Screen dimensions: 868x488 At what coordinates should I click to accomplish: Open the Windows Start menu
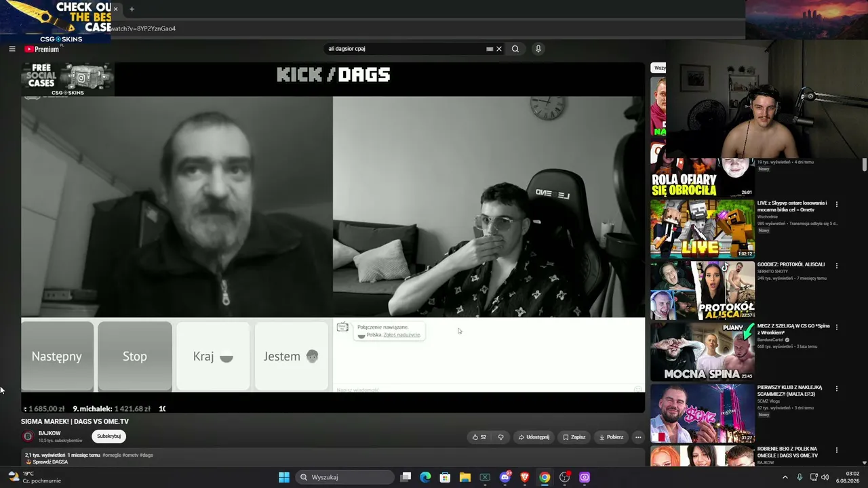284,477
